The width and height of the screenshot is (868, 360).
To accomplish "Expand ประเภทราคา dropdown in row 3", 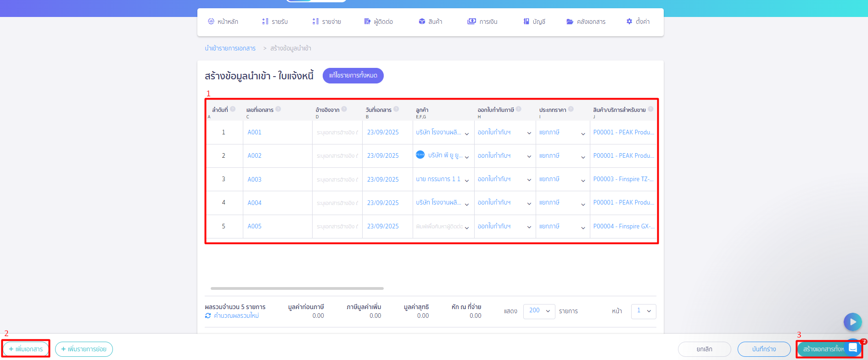I will click(583, 180).
